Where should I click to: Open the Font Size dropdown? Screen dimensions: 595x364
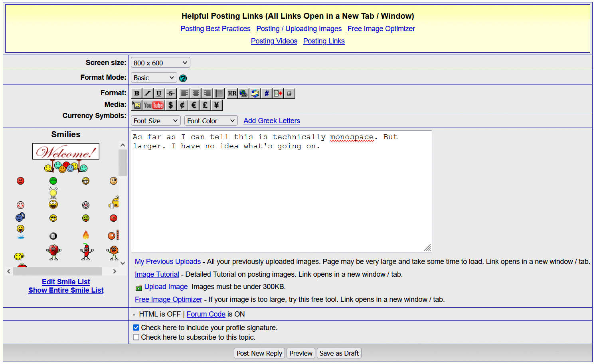(156, 121)
